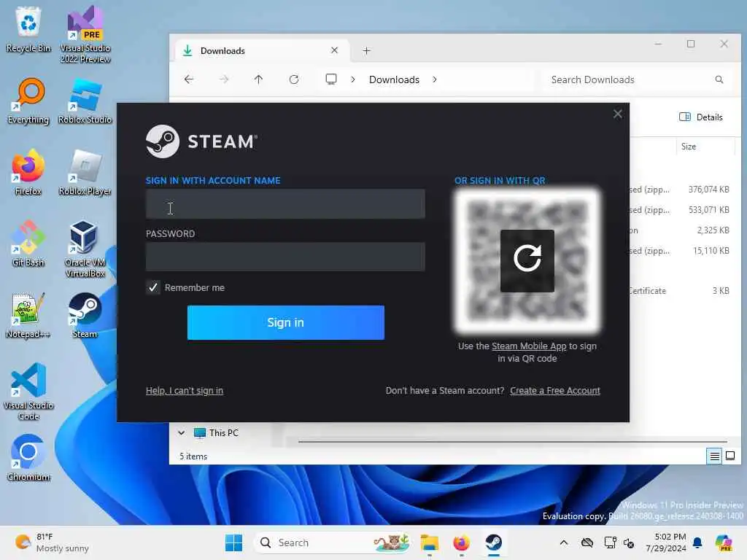Select the Roblox Player desktop icon

85,172
